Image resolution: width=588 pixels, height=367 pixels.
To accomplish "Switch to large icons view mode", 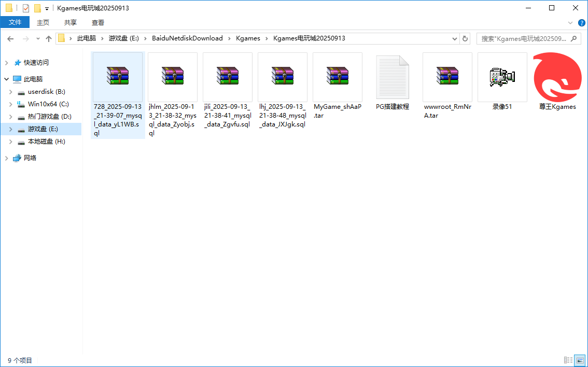I will point(580,360).
